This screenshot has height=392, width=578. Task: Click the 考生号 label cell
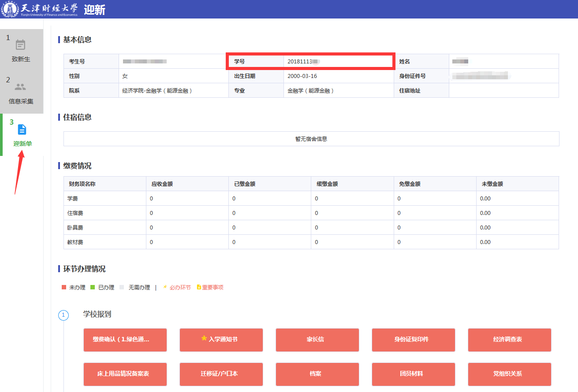(x=91, y=61)
